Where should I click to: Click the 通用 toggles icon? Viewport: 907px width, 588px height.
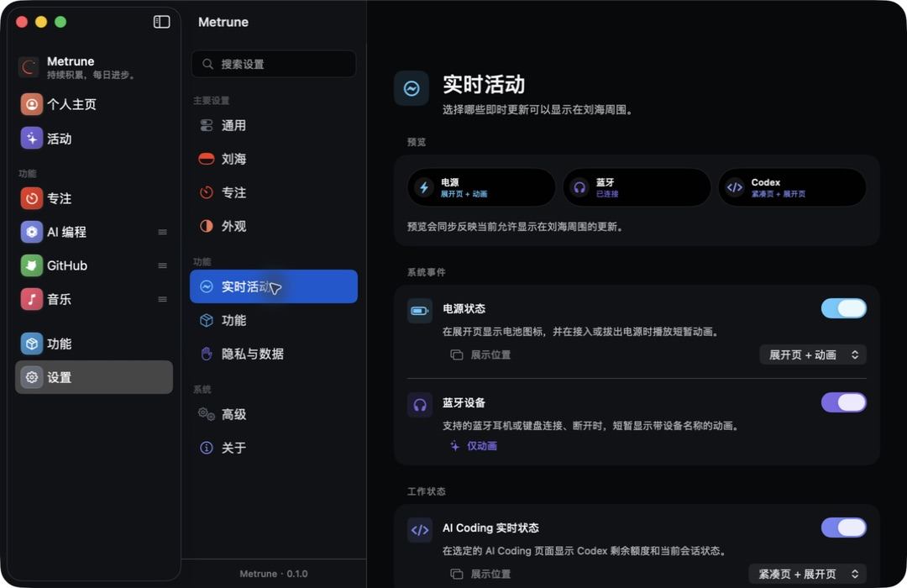click(207, 125)
